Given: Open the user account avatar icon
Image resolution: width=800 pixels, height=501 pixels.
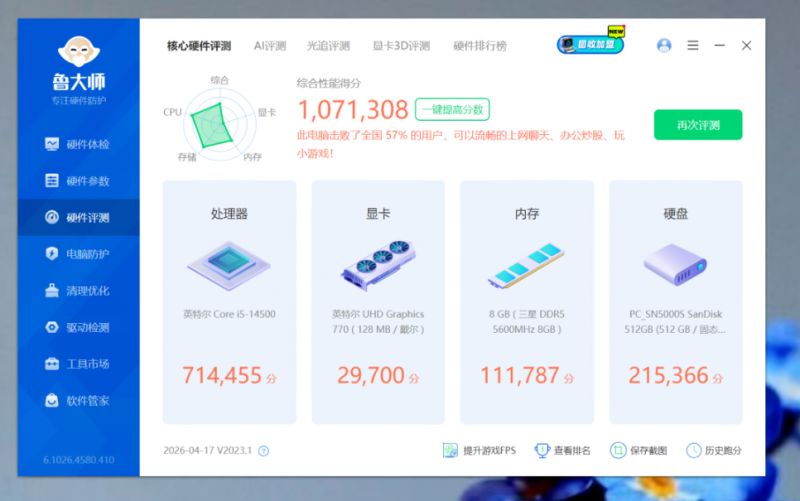Looking at the screenshot, I should pos(664,45).
